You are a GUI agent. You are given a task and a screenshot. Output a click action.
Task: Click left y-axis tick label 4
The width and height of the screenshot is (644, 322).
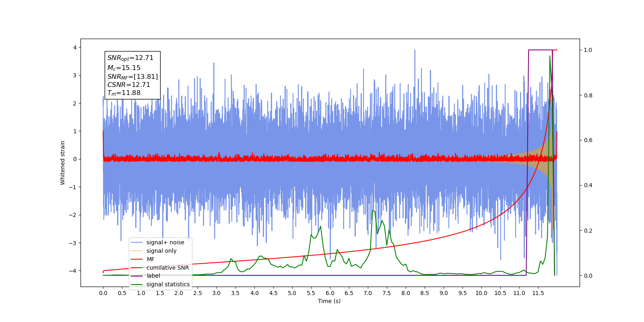[x=75, y=47]
